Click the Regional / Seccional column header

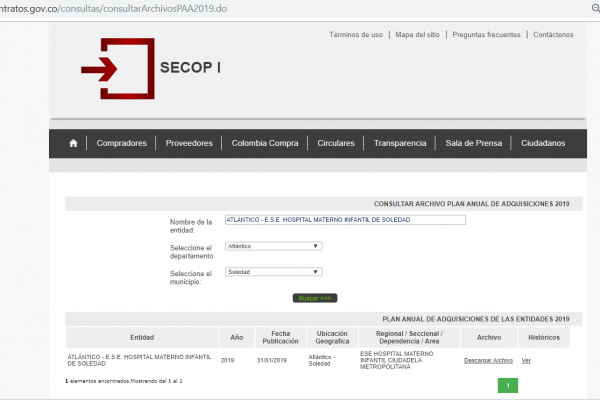[409, 337]
